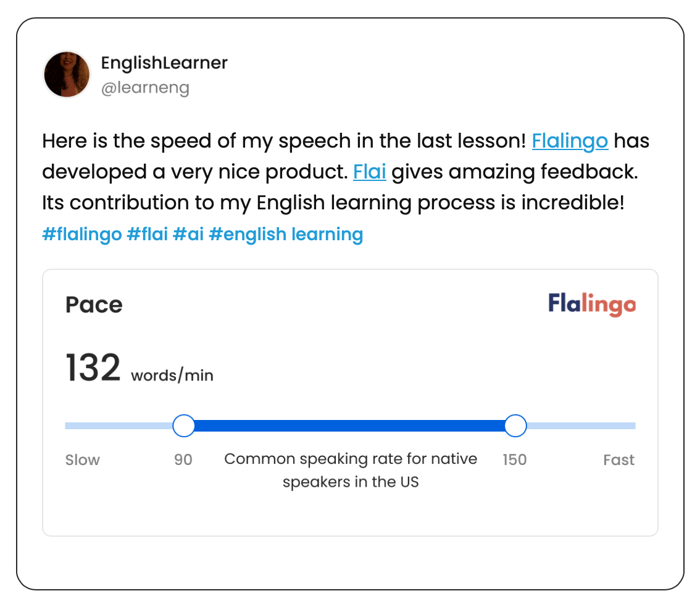Select the #ai hashtag
The width and height of the screenshot is (700, 604).
click(x=188, y=234)
